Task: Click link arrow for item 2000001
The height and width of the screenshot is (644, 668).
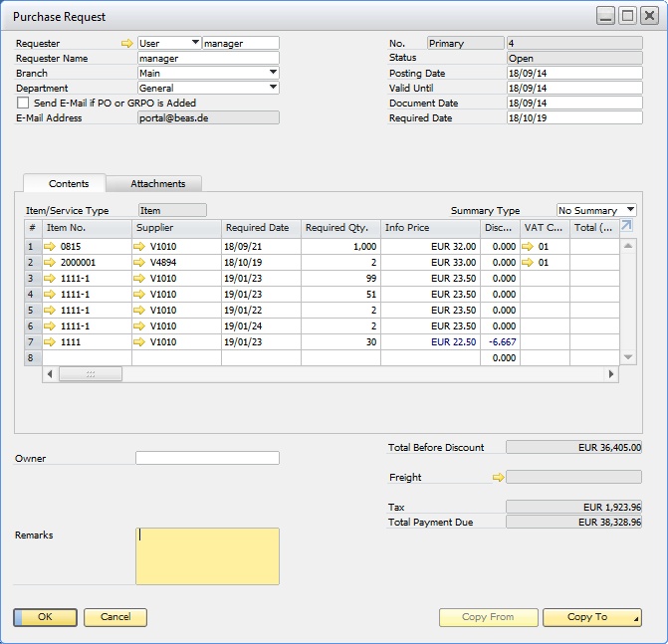Action: pyautogui.click(x=51, y=262)
